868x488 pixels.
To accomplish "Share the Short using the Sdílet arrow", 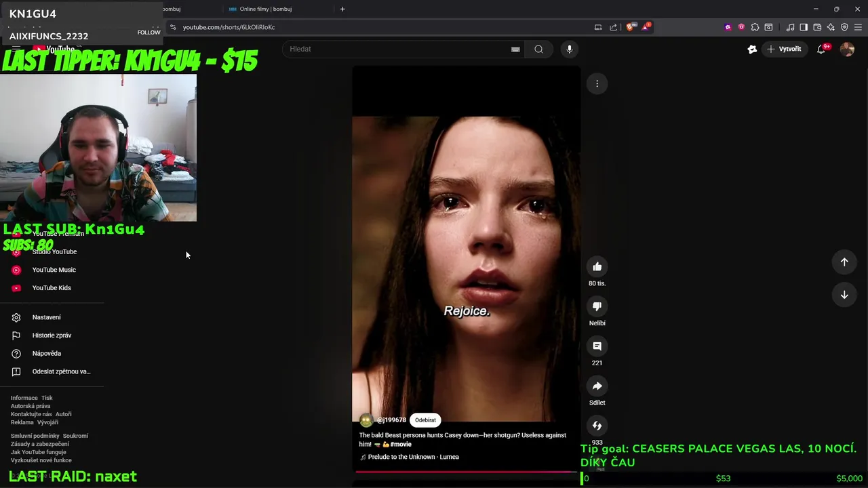I will point(597,386).
